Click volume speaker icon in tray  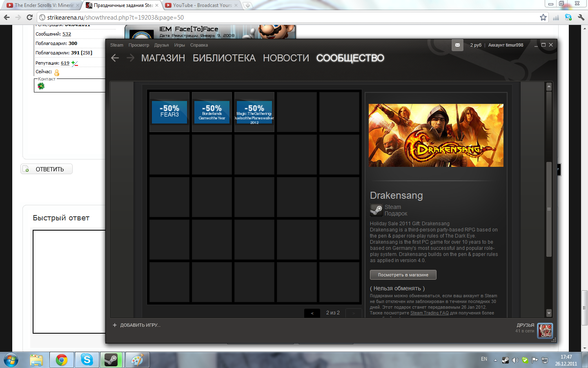[x=515, y=360]
